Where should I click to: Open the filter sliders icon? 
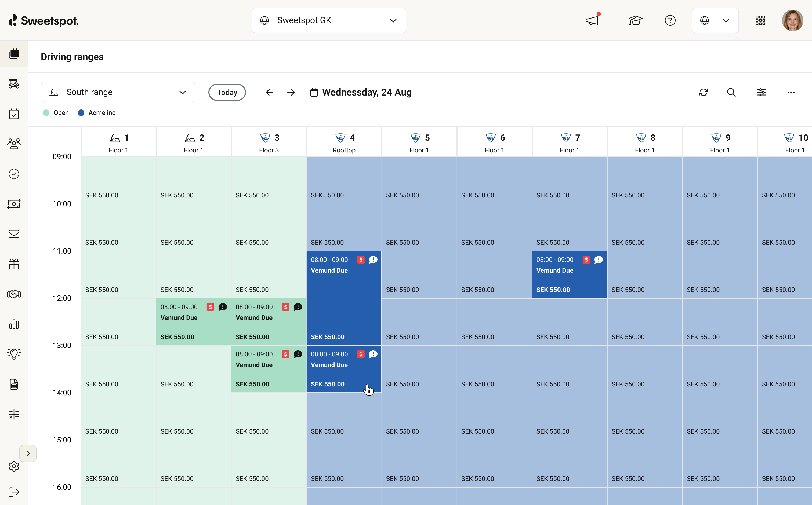(x=761, y=92)
